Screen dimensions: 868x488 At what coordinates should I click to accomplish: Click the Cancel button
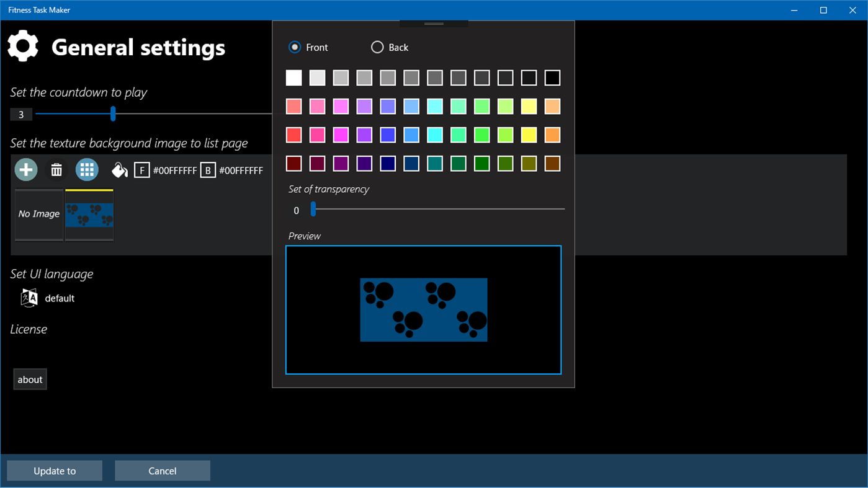163,471
